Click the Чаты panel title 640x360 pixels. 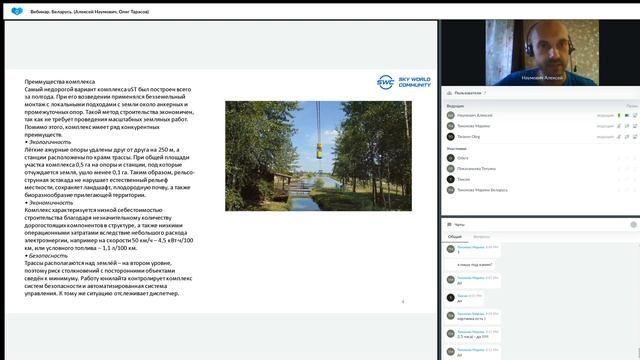pos(460,224)
